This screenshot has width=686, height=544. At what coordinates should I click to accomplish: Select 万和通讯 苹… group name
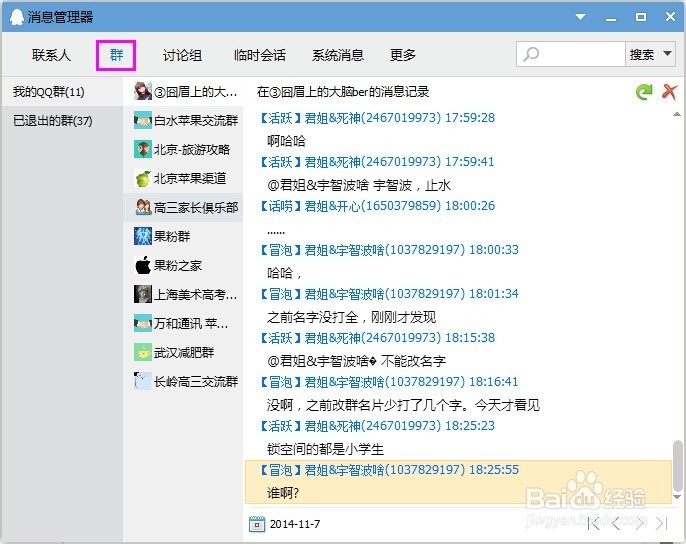pos(191,324)
